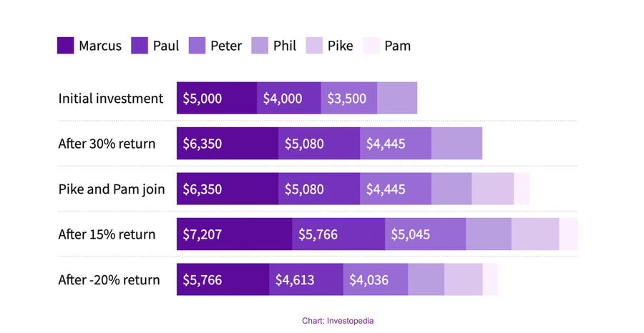This screenshot has width=644, height=333.
Task: Click Paul's $5,766 bar segment
Action: [x=338, y=234]
